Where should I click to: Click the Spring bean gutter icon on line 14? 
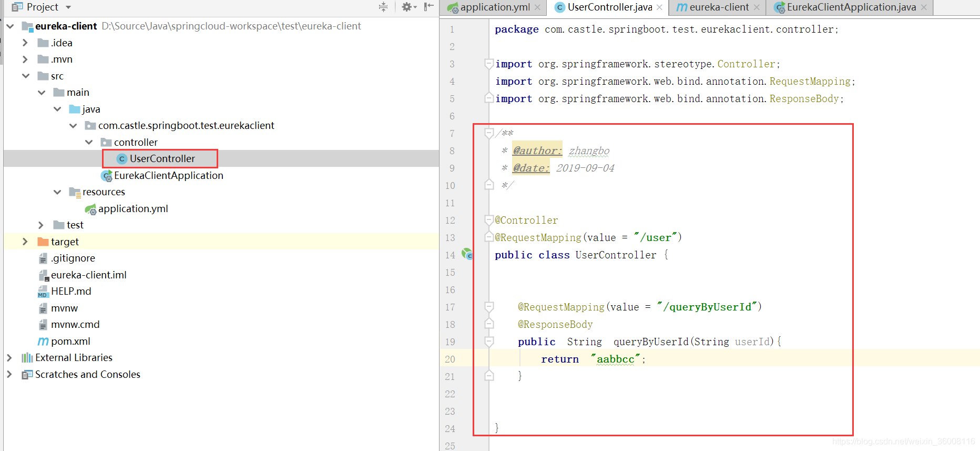[x=467, y=254]
